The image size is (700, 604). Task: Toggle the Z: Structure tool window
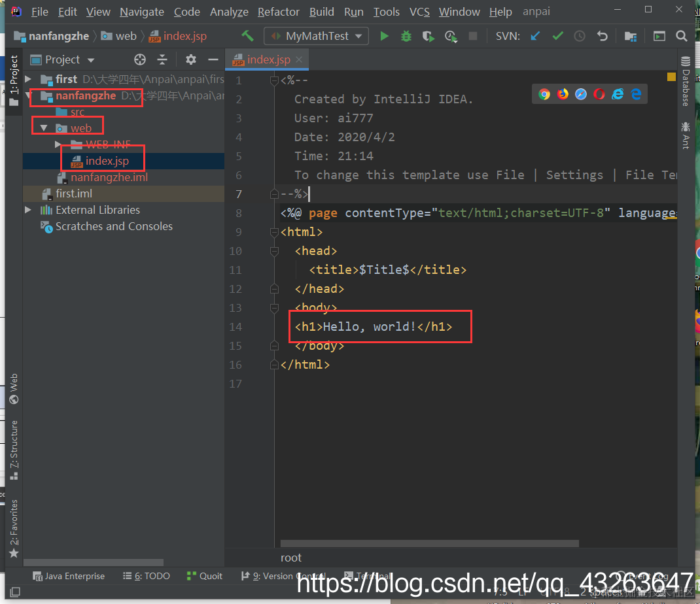14,450
